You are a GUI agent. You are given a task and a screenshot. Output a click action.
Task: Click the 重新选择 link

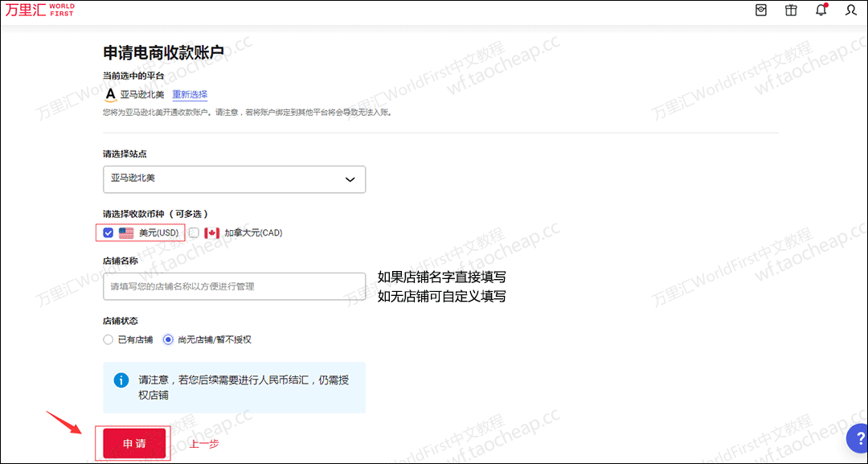pos(190,95)
